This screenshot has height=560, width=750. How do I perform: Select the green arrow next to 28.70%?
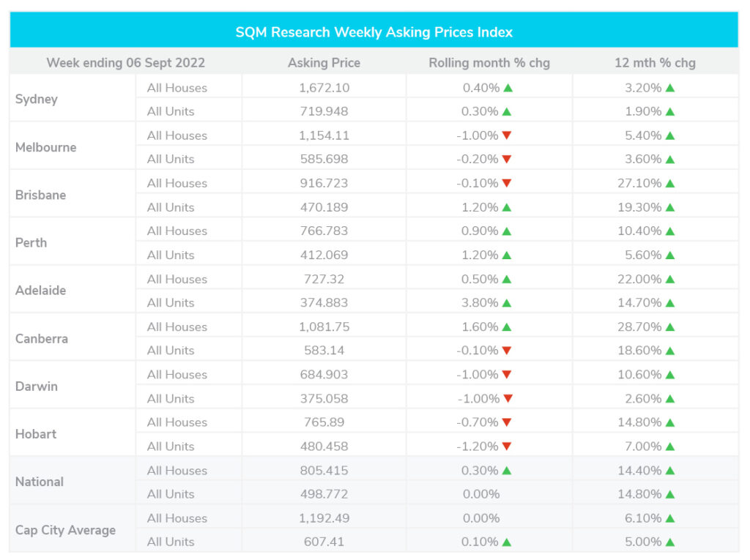coord(669,327)
